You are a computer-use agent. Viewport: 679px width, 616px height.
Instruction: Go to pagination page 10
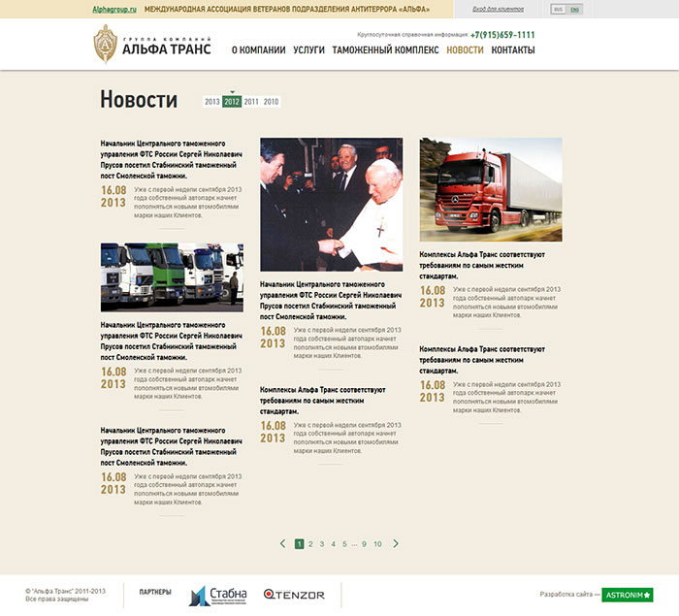(x=377, y=544)
